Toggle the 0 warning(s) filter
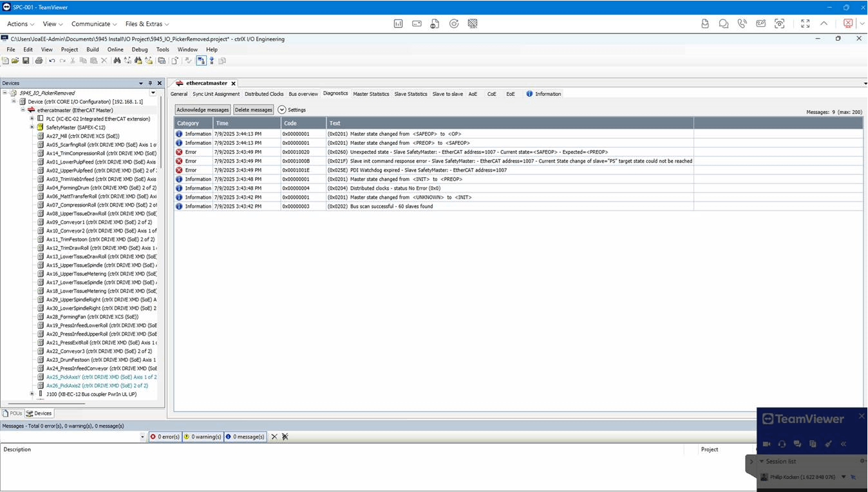This screenshot has width=868, height=492. (202, 437)
